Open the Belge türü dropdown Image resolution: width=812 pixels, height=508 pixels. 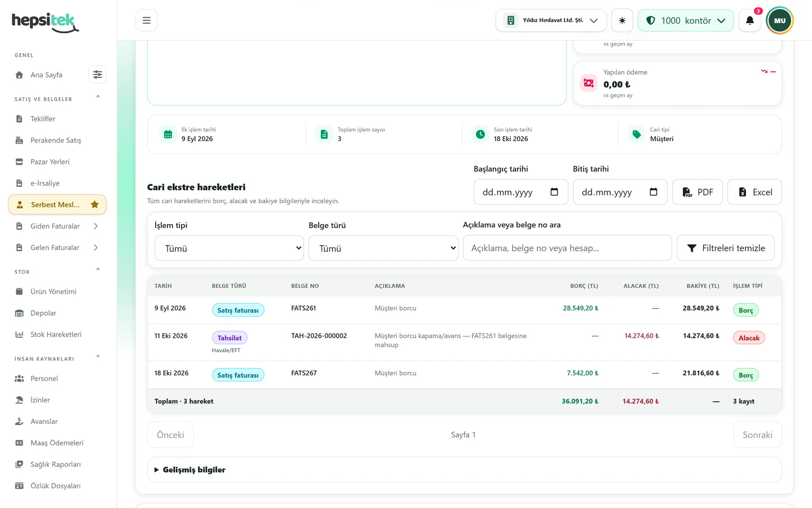point(383,248)
